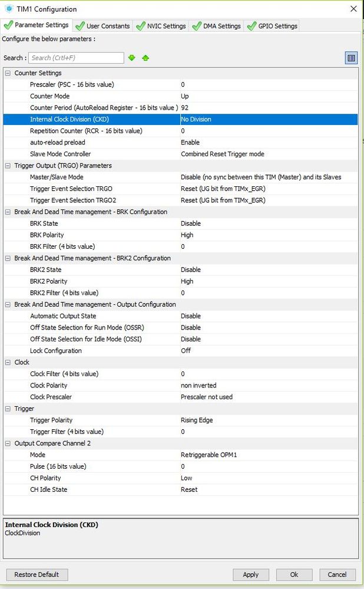Click the green up-arrow search previous icon

[145, 58]
